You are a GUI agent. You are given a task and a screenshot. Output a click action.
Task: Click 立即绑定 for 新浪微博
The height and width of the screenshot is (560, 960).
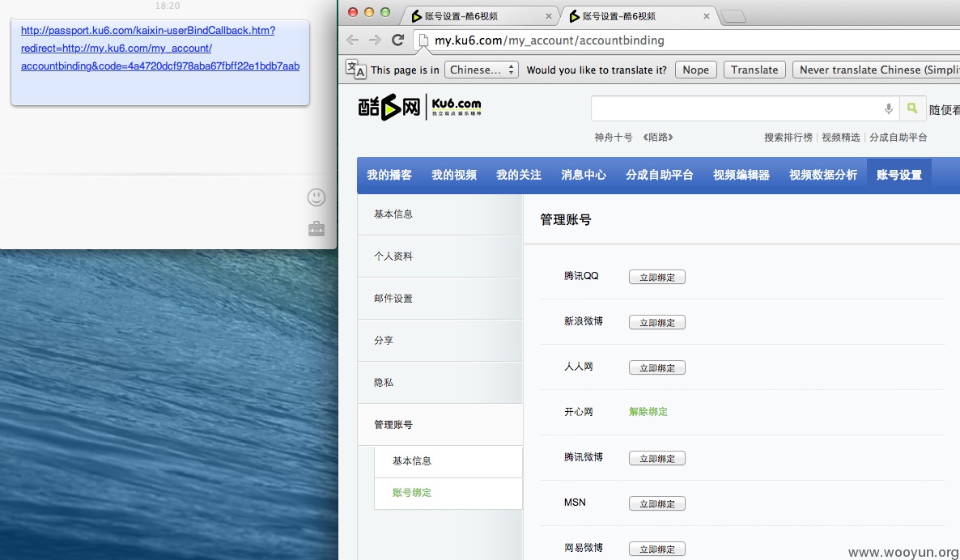(657, 323)
